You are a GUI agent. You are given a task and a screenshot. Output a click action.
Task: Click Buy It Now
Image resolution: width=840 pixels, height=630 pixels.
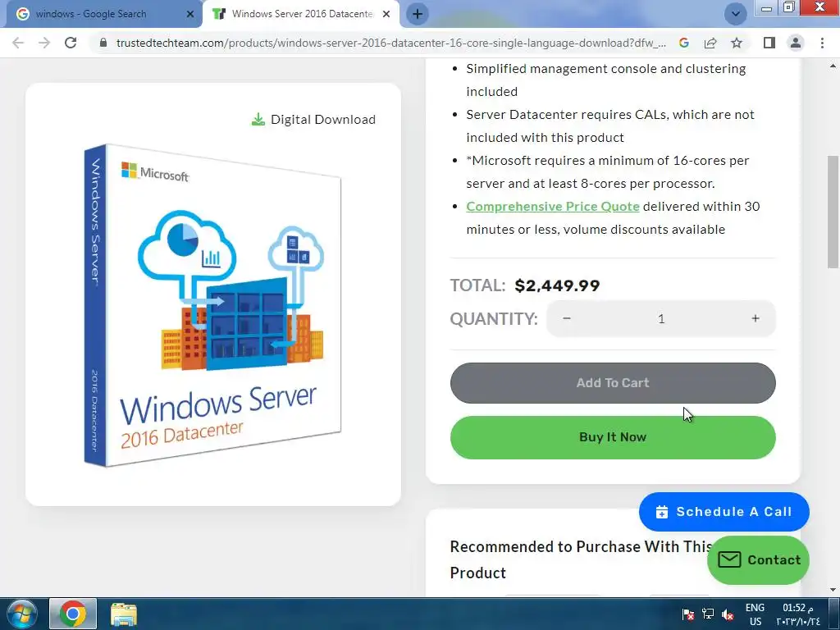pos(613,437)
